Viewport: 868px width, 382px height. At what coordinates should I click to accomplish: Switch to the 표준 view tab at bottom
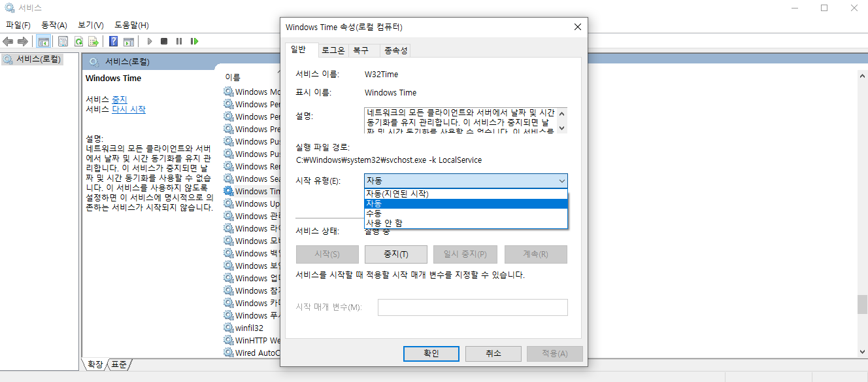click(x=119, y=364)
